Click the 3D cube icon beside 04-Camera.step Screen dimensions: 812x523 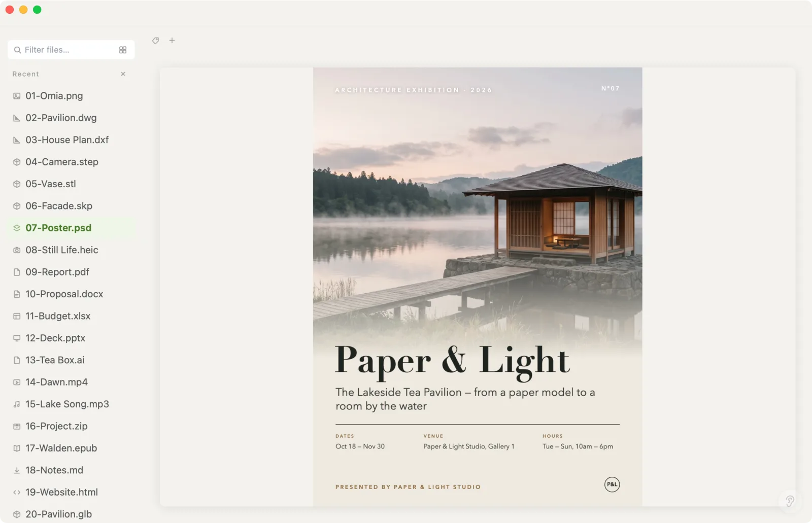(17, 162)
